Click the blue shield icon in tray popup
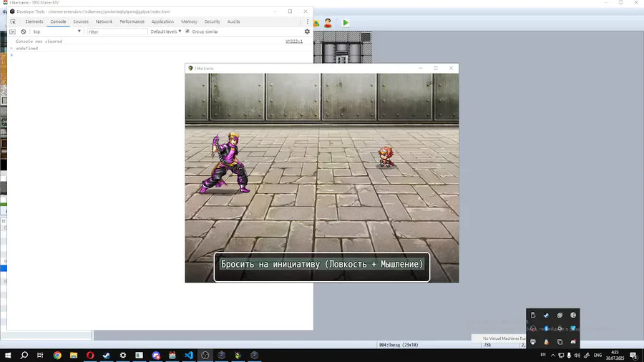This screenshot has width=644, height=362. (x=573, y=328)
